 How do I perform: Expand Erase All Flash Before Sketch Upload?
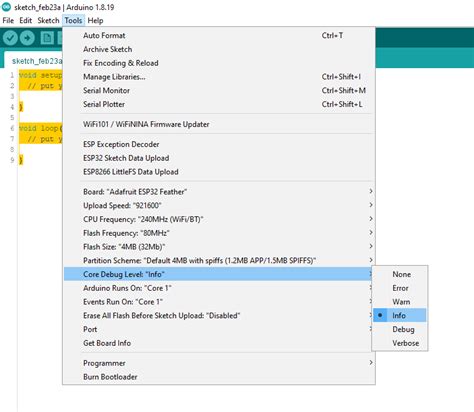tap(219, 316)
